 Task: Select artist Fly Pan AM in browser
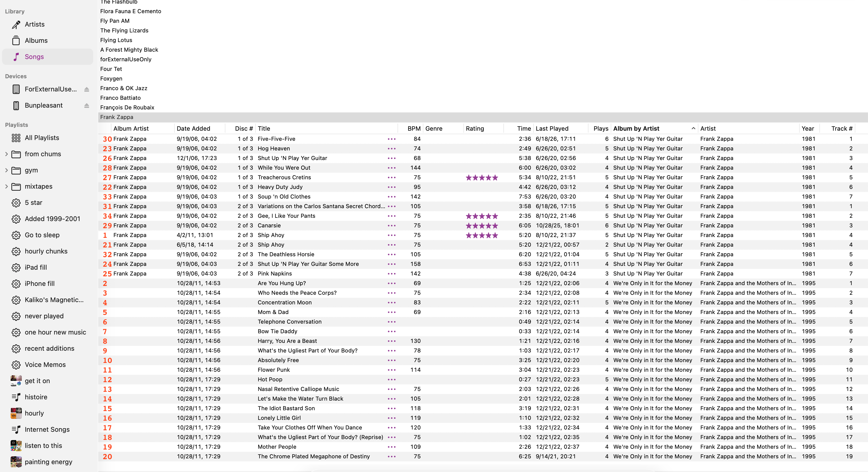point(115,21)
